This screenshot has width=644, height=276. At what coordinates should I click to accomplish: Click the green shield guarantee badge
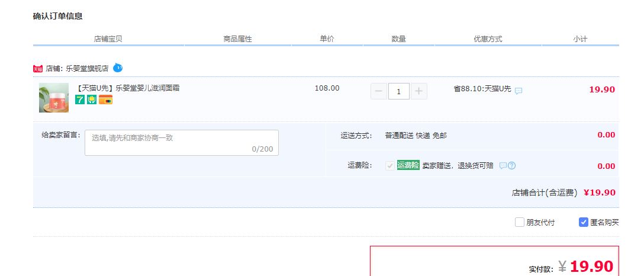click(92, 100)
